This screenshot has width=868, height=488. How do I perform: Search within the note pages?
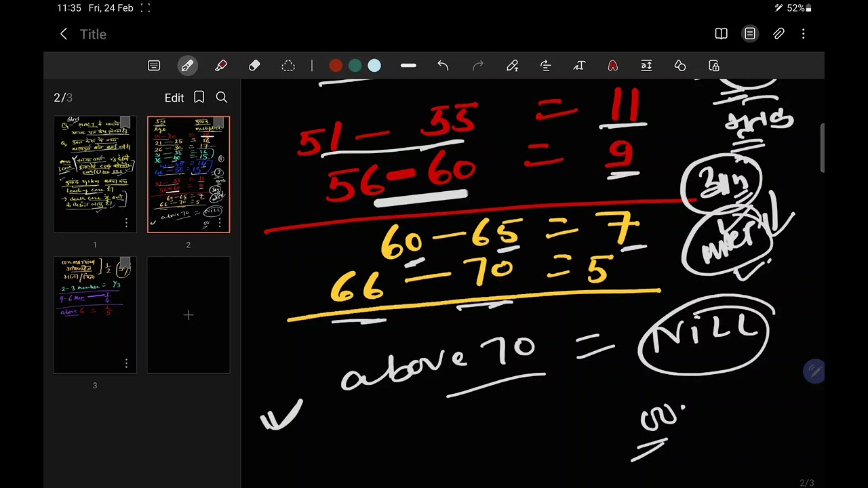[222, 98]
